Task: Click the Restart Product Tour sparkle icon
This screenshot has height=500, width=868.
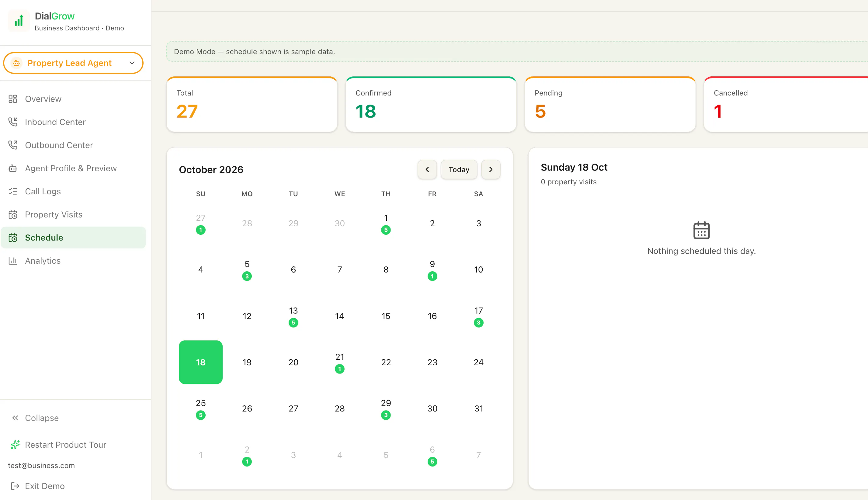Action: point(15,445)
